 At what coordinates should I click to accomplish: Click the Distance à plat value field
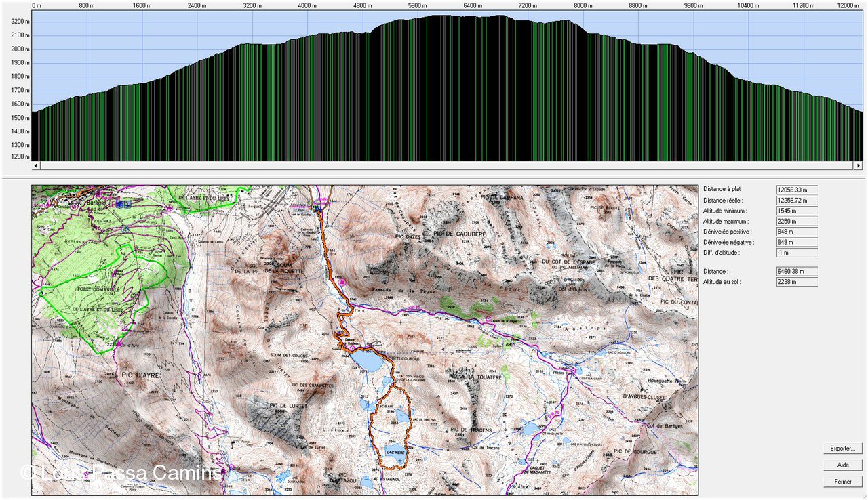(x=797, y=190)
